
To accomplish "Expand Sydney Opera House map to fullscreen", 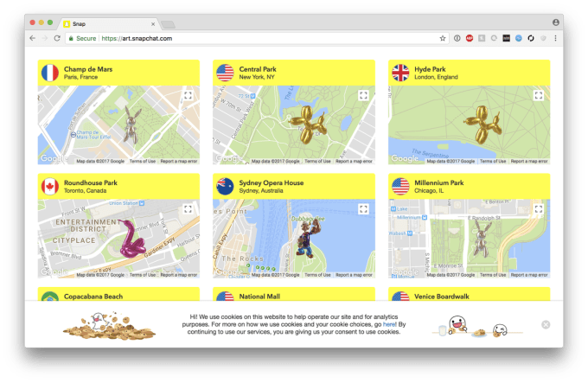I will (x=363, y=209).
